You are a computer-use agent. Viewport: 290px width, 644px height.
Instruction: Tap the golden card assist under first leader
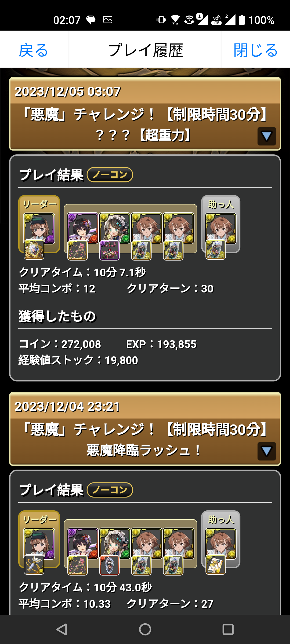coord(34,250)
